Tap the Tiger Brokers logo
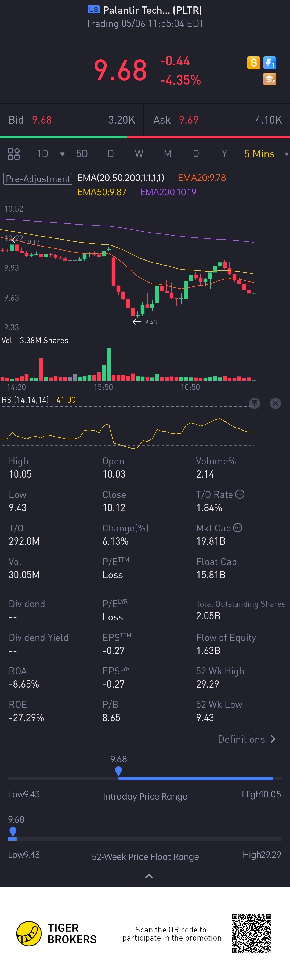The width and height of the screenshot is (290, 980). click(x=56, y=933)
